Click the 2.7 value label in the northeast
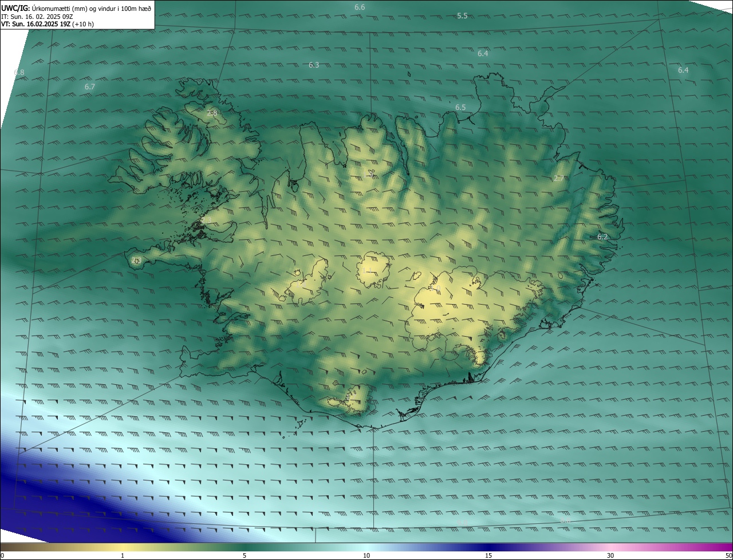The image size is (733, 560). [x=559, y=178]
